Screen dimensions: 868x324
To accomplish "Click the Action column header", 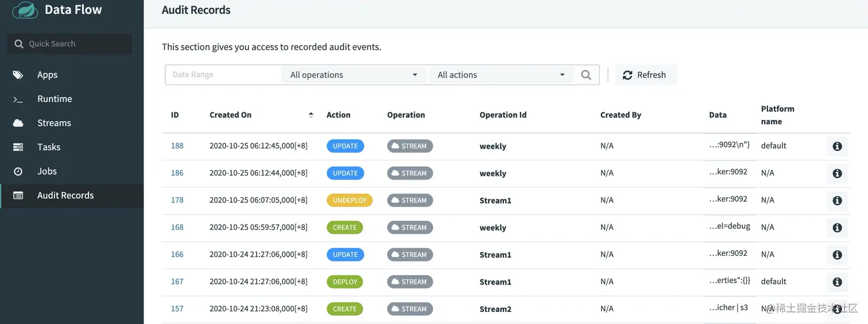I will 339,115.
